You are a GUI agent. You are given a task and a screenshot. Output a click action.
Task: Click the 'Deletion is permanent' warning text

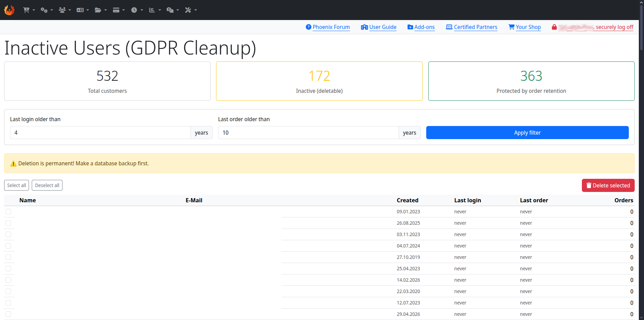[x=84, y=163]
